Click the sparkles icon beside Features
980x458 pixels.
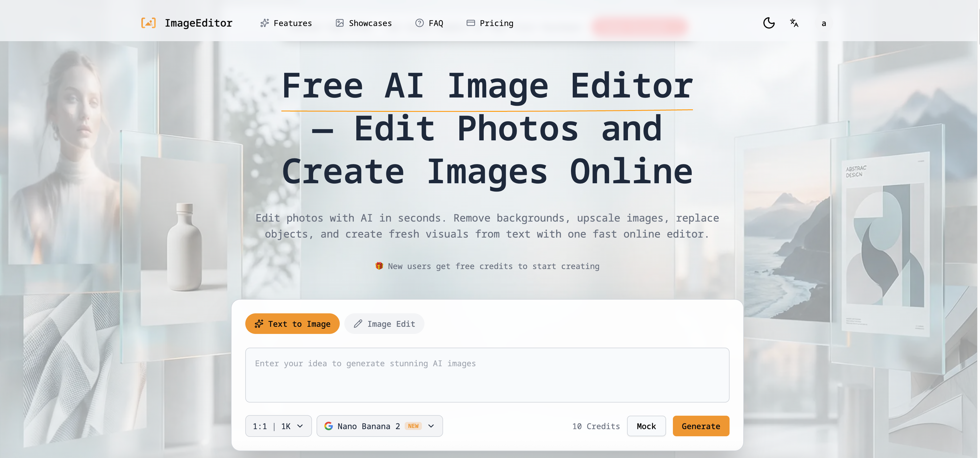click(265, 23)
